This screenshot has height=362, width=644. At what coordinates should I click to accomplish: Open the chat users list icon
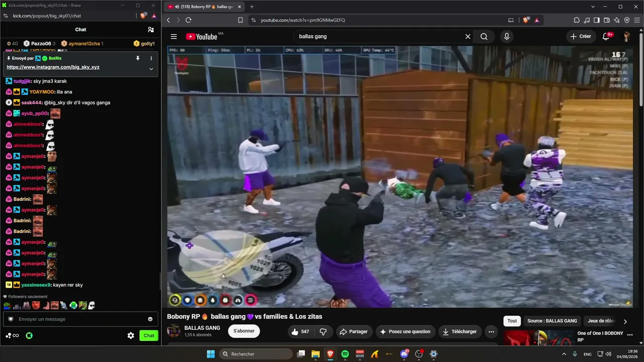click(x=151, y=30)
